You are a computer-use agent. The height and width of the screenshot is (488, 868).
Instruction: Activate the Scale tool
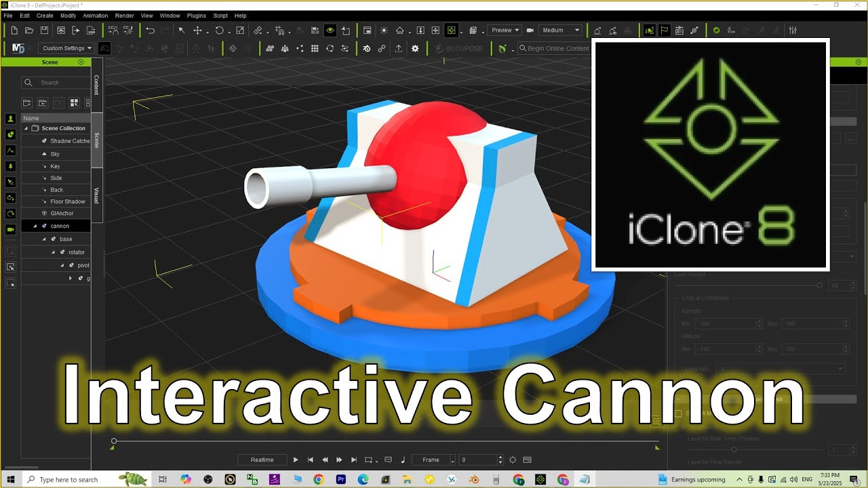[x=240, y=30]
